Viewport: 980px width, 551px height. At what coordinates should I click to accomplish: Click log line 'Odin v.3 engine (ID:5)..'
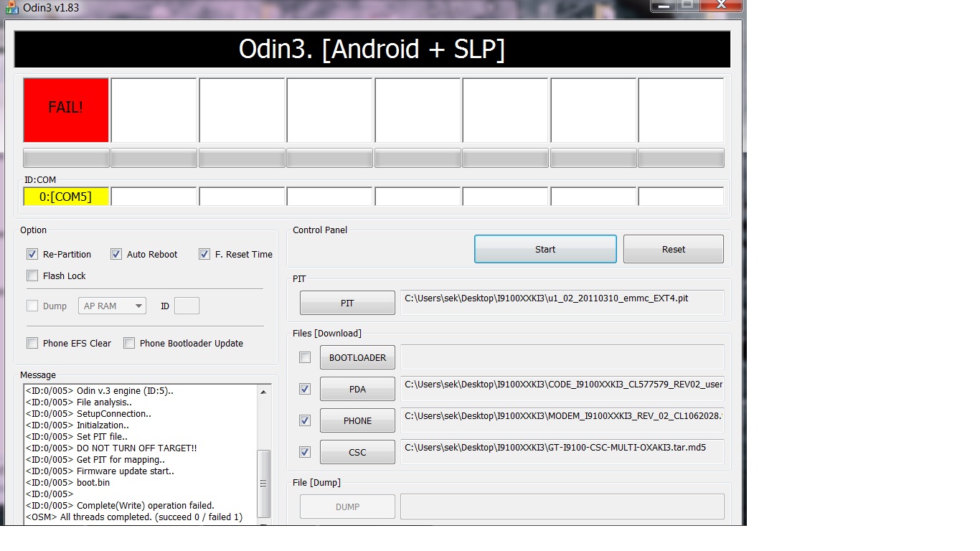click(125, 390)
